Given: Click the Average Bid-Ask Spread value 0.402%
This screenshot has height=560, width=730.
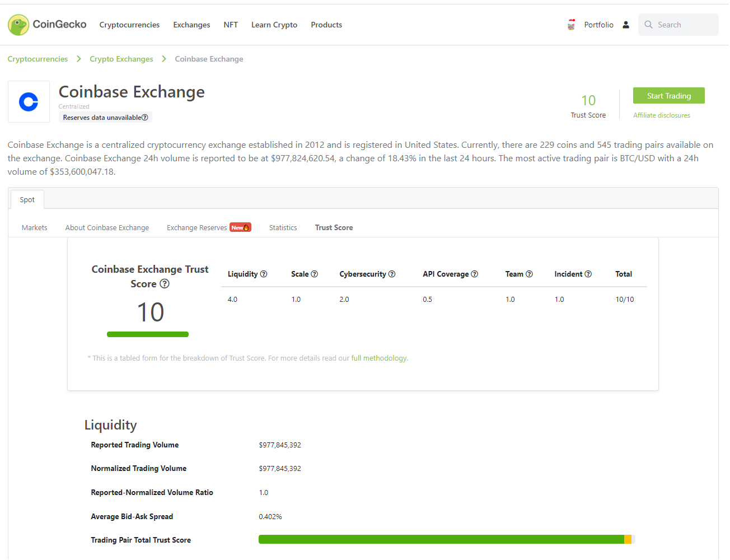Looking at the screenshot, I should [270, 517].
